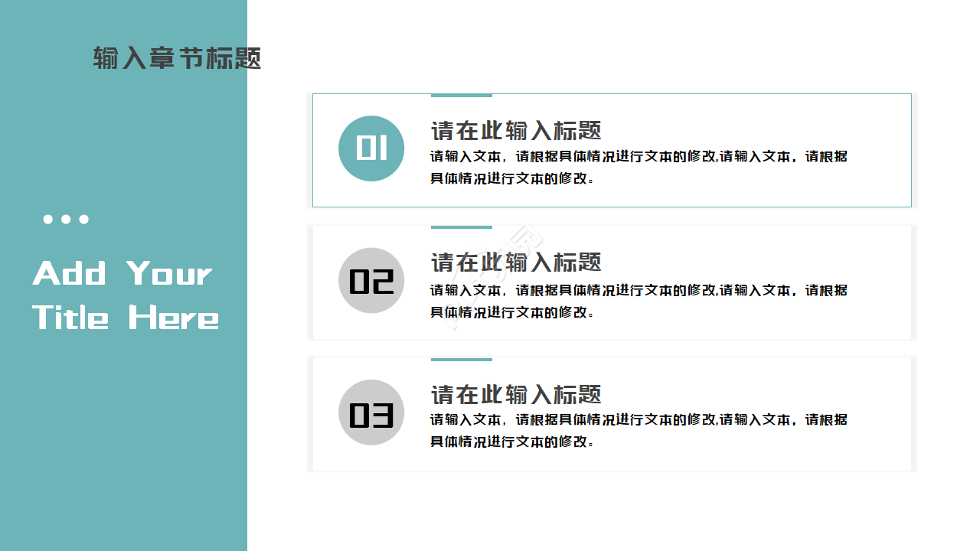The height and width of the screenshot is (551, 980).
Task: Click the first white dot on teal panel
Action: pyautogui.click(x=48, y=220)
